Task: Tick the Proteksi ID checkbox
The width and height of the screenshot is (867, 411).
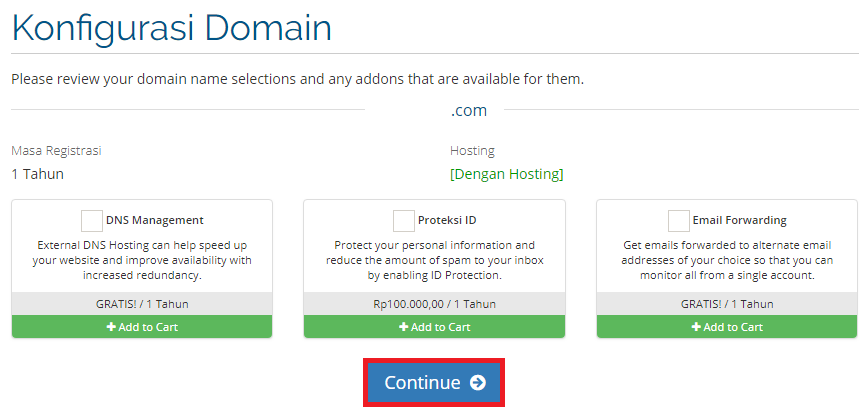Action: pos(404,220)
